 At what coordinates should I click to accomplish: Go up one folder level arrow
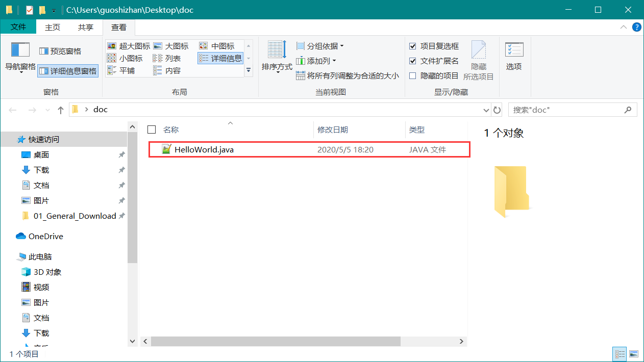[x=61, y=110]
